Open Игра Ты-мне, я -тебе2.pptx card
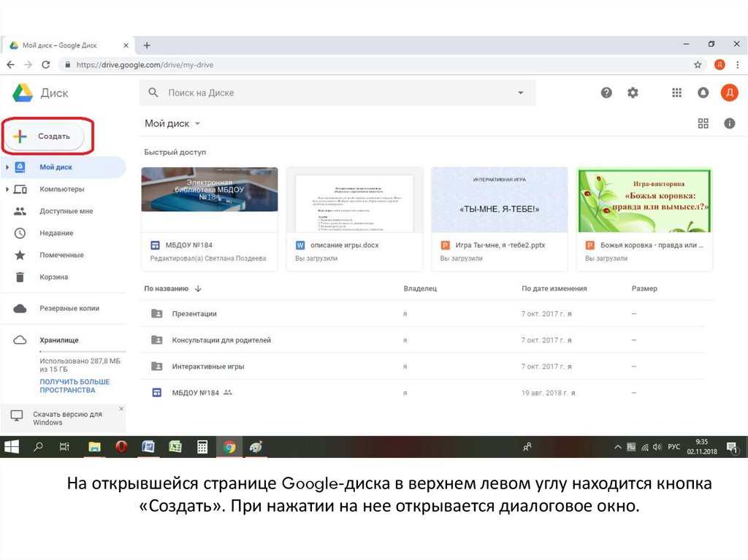The width and height of the screenshot is (748, 560). point(500,219)
